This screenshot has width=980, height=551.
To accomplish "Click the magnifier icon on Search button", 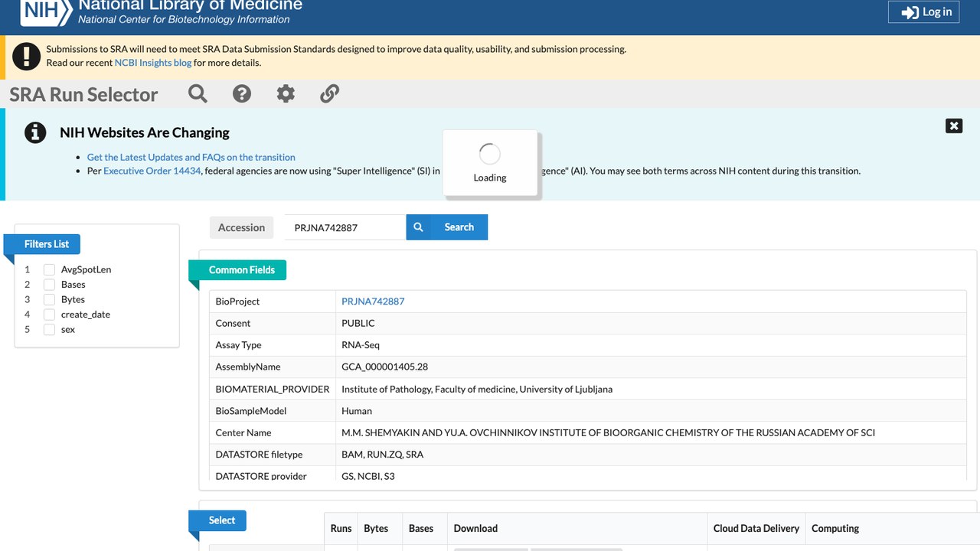I will pyautogui.click(x=418, y=227).
